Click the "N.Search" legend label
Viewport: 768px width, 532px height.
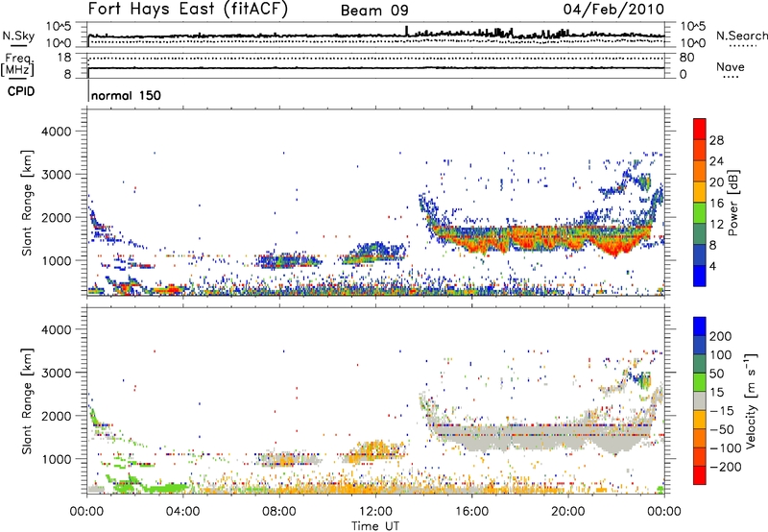(742, 36)
